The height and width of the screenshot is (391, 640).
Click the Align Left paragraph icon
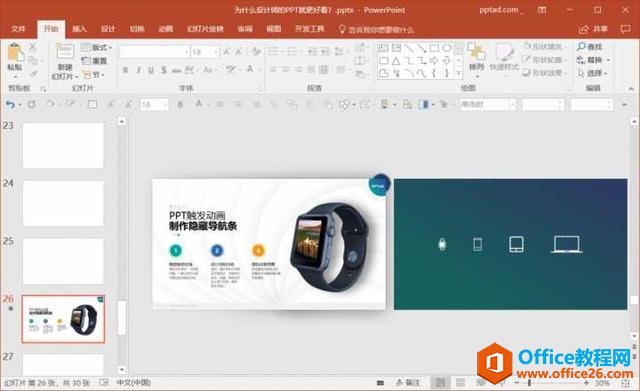coord(273,70)
